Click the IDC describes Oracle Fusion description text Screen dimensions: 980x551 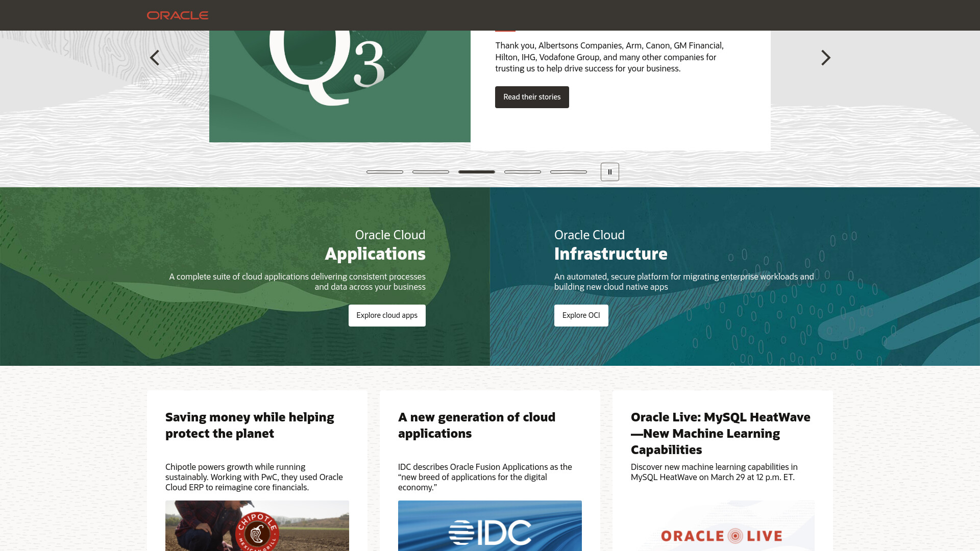click(485, 477)
